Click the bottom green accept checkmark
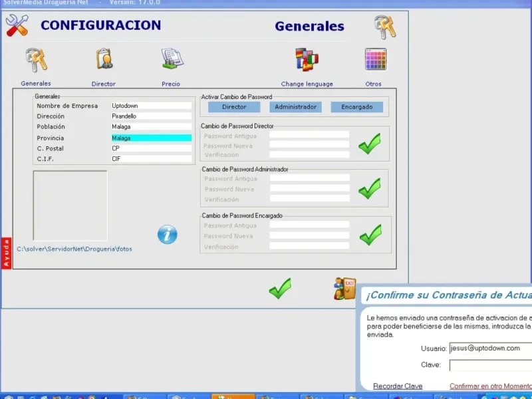 pos(280,289)
